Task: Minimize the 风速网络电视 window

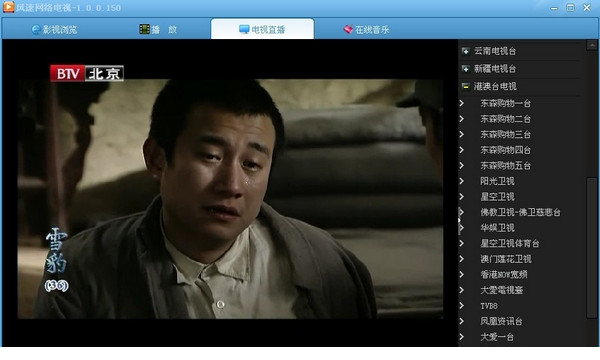Action: click(x=554, y=8)
